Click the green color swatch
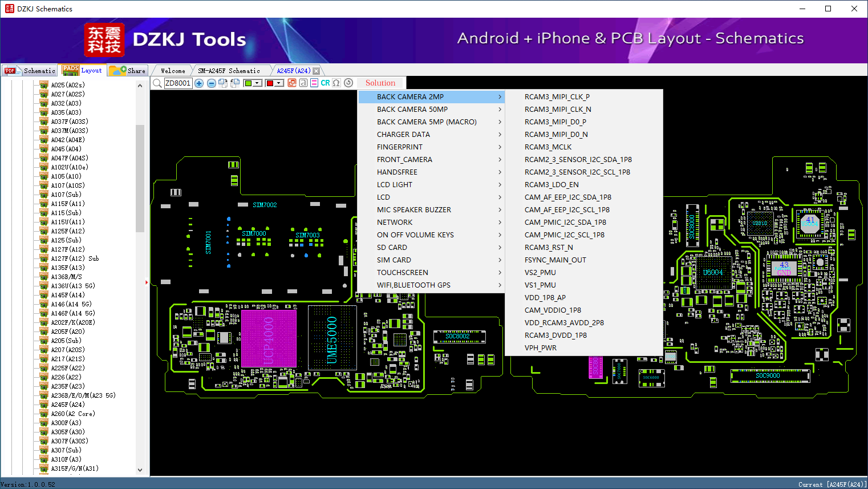Viewport: 868px width, 489px height. click(248, 83)
